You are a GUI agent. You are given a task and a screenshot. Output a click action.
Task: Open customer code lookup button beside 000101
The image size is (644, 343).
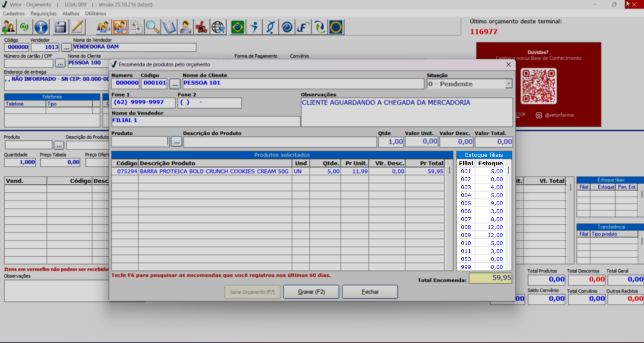click(175, 84)
